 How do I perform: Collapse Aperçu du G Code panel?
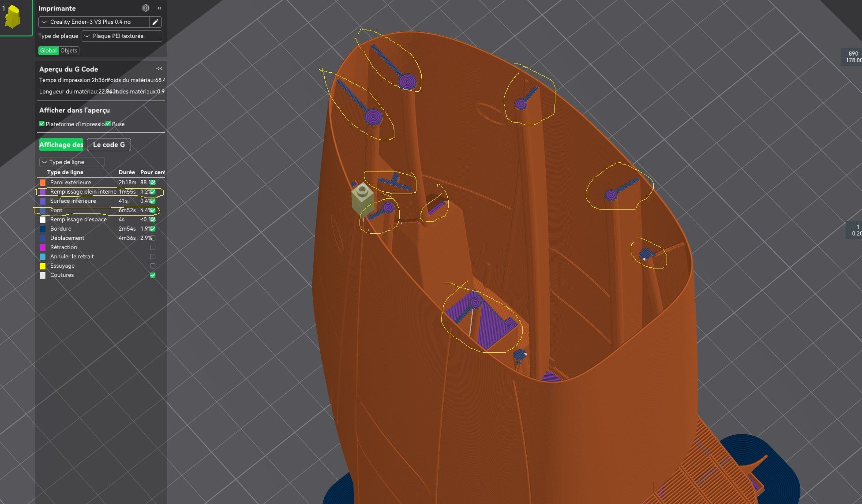[159, 69]
